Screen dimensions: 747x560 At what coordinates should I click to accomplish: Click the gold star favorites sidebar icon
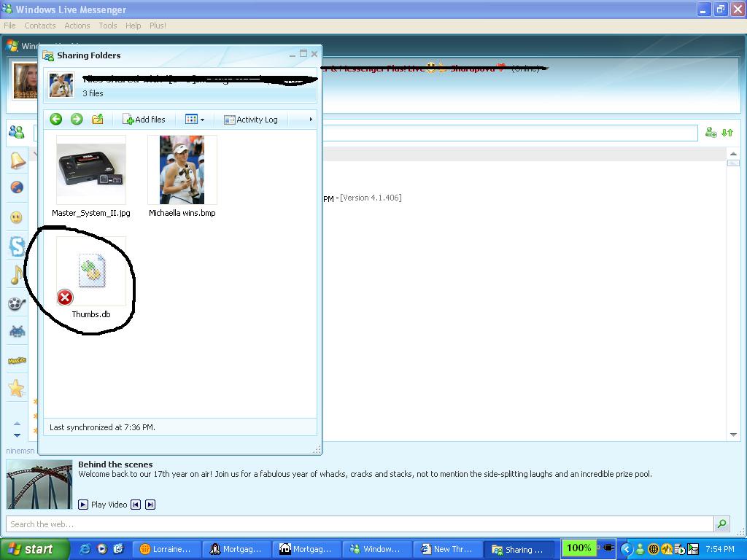click(16, 388)
